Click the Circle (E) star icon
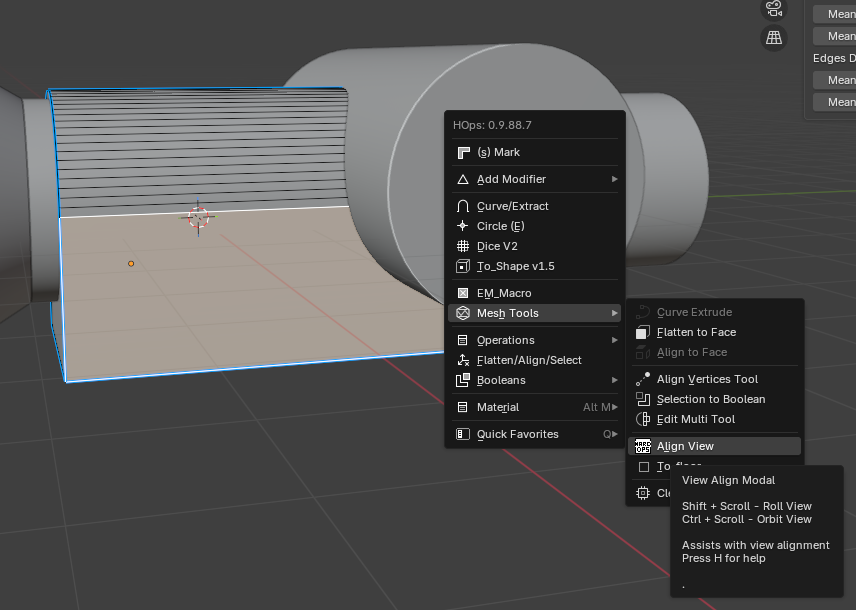This screenshot has height=610, width=856. coord(463,226)
